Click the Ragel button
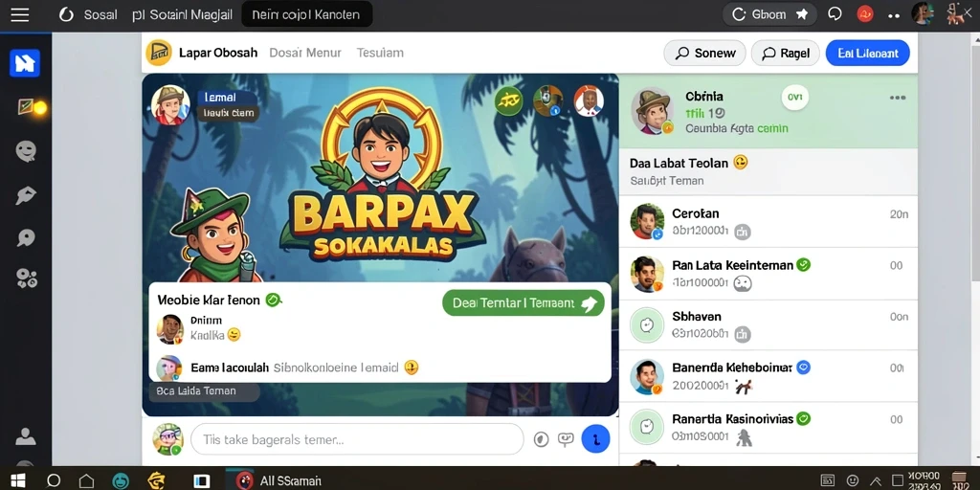Viewport: 980px width, 490px height. click(785, 54)
